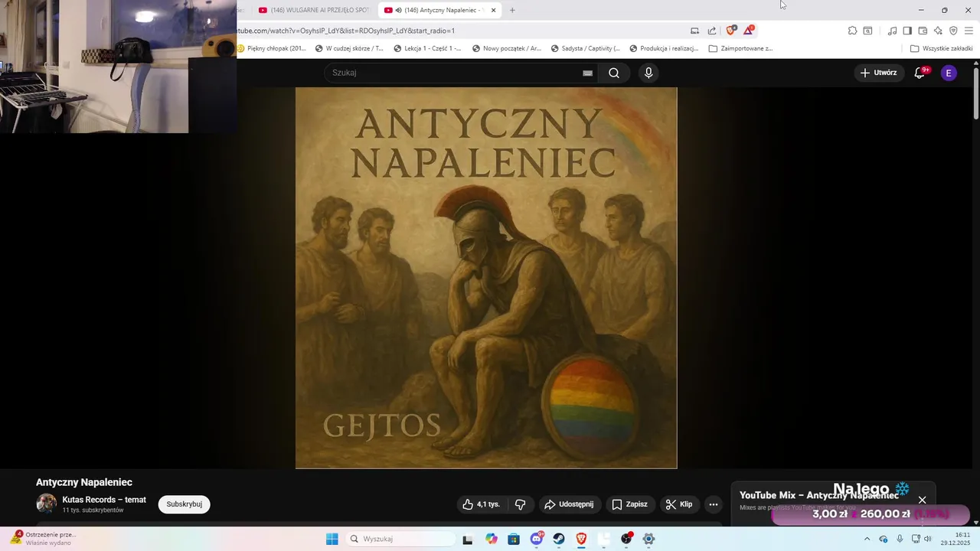Click the taskbar volume speaker icon
The height and width of the screenshot is (551, 980).
pyautogui.click(x=928, y=539)
